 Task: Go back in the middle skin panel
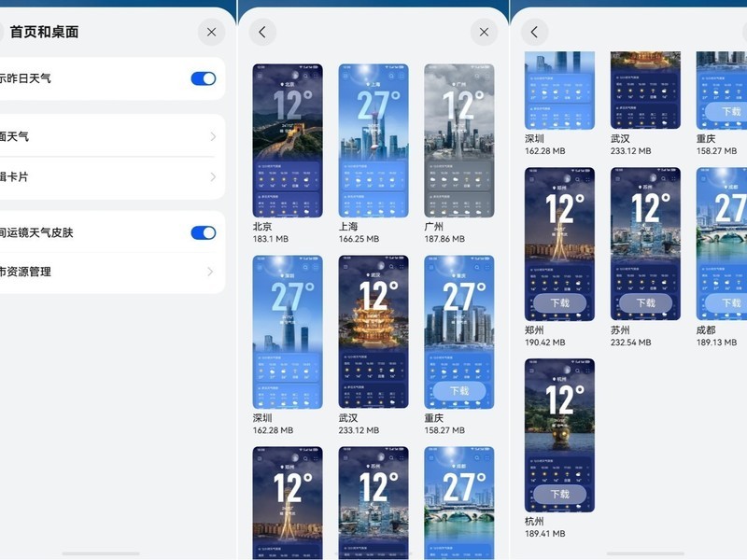pos(262,32)
